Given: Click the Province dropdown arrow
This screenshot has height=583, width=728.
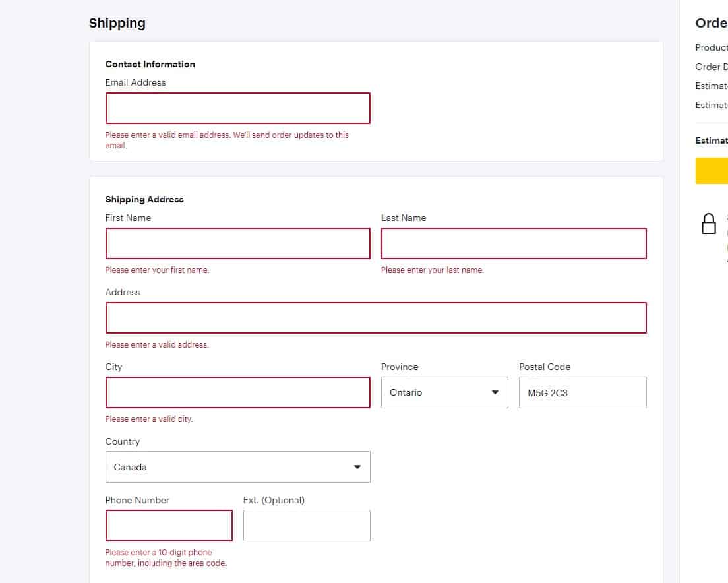Looking at the screenshot, I should pyautogui.click(x=495, y=392).
